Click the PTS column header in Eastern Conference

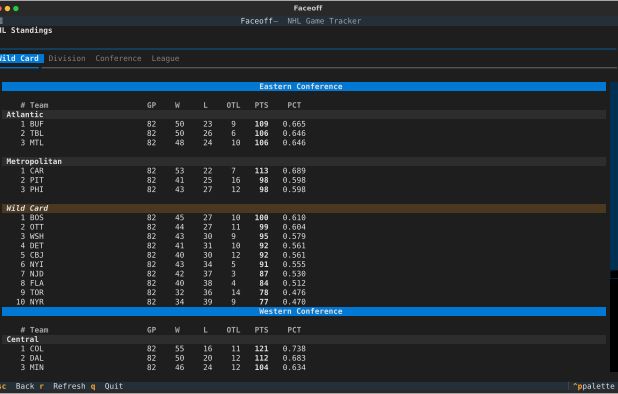coord(261,105)
